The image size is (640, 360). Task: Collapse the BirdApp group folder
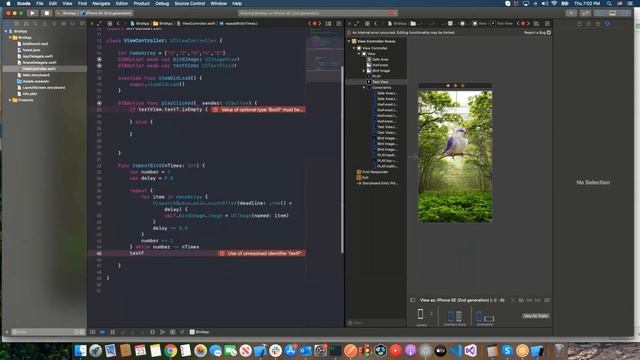tap(10, 38)
